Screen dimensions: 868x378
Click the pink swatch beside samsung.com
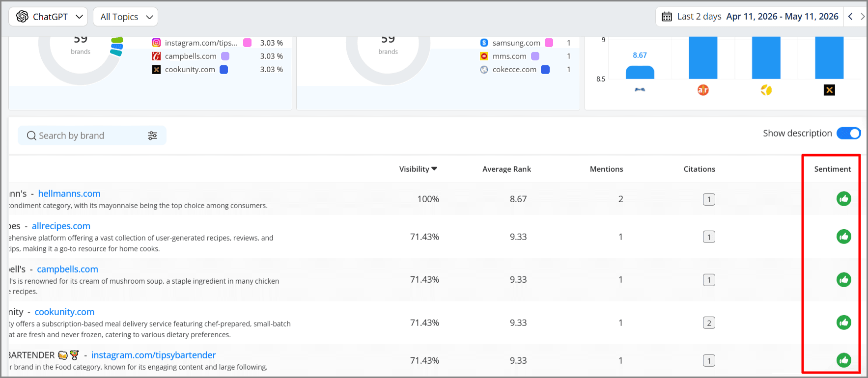549,43
